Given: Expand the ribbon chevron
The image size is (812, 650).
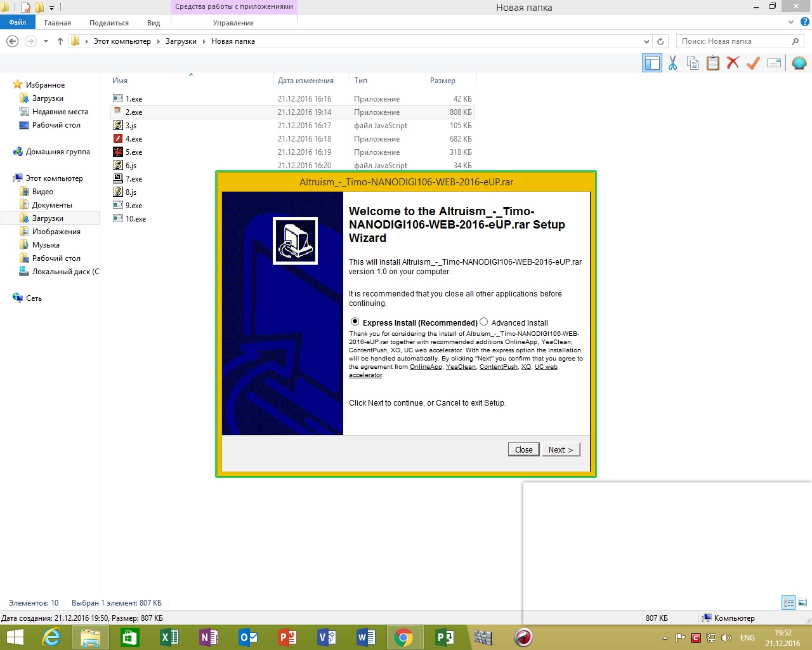Looking at the screenshot, I should pos(790,22).
